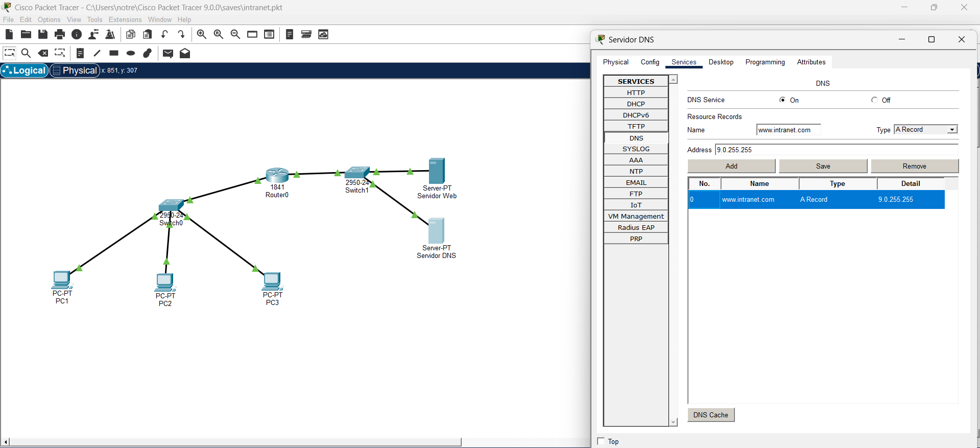Viewport: 980px width, 448px height.
Task: Switch to the Physical tab in Servidor DNS
Action: pyautogui.click(x=616, y=62)
